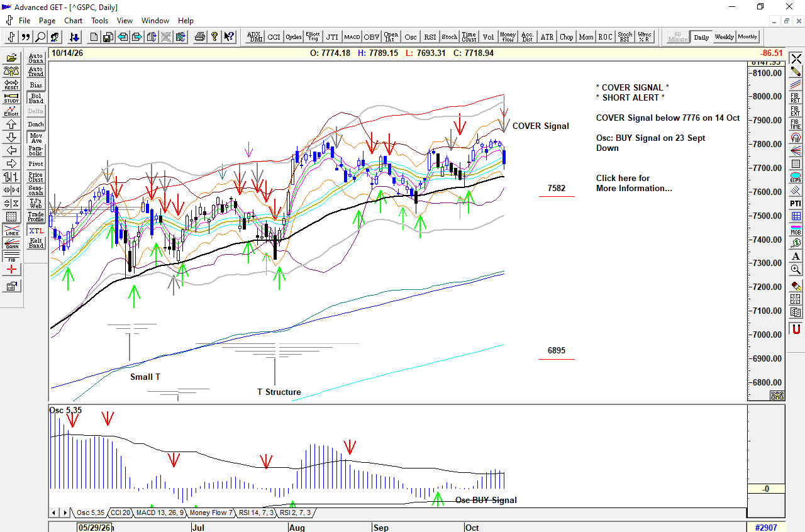Select the LINES drawing tool
The image size is (805, 532).
click(x=11, y=230)
